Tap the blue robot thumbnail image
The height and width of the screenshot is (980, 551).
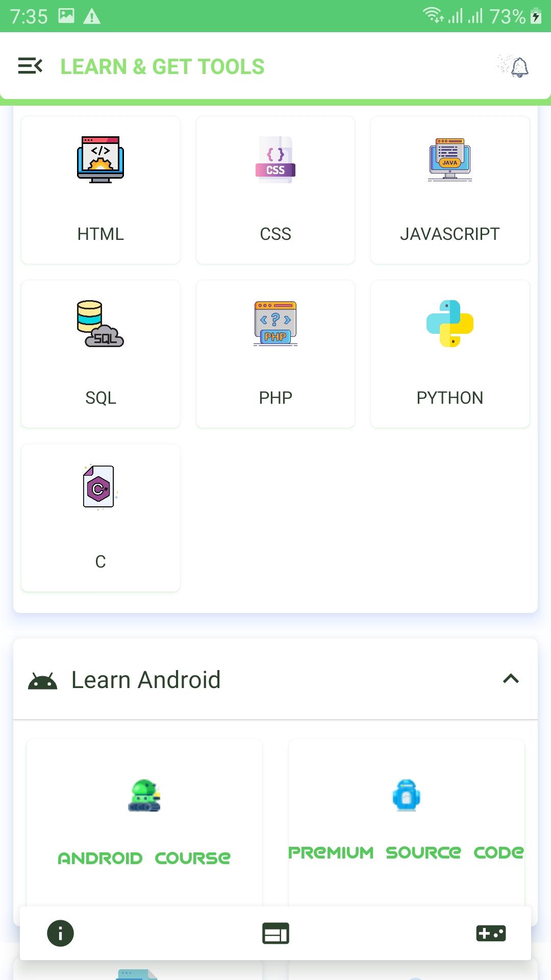(407, 795)
